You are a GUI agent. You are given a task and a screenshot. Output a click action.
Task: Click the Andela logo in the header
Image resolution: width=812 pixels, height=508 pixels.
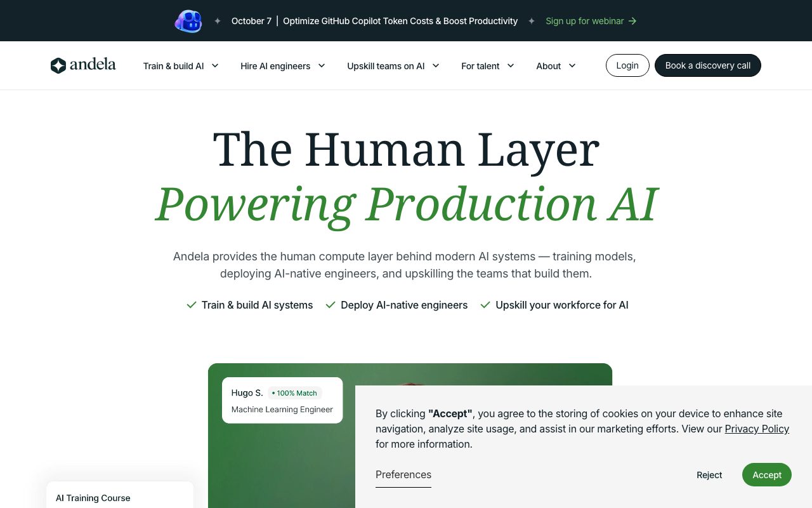click(x=83, y=65)
